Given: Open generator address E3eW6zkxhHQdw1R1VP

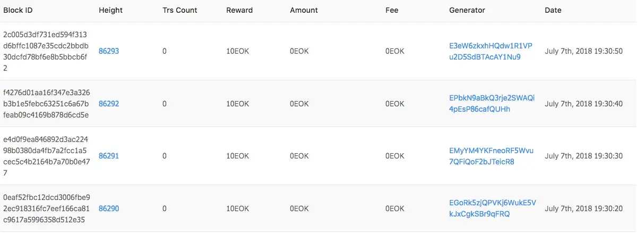Looking at the screenshot, I should [491, 52].
